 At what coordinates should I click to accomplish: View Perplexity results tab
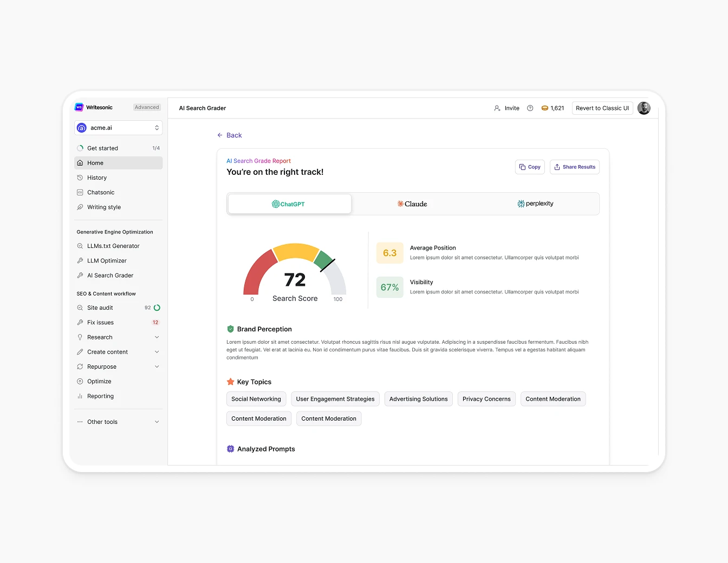pos(535,204)
